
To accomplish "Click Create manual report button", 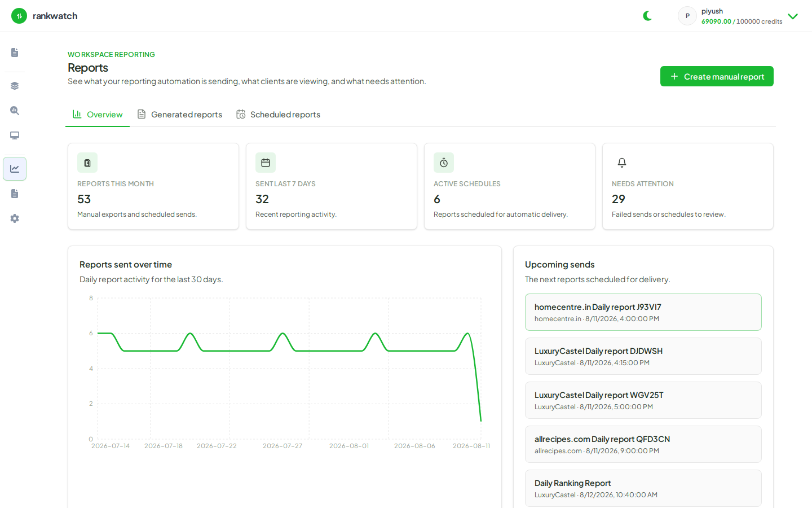I will (717, 76).
